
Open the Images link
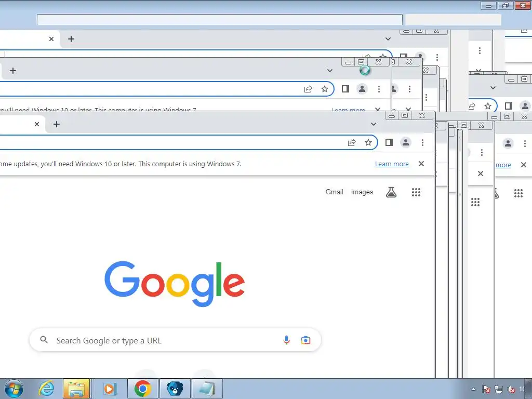(362, 192)
